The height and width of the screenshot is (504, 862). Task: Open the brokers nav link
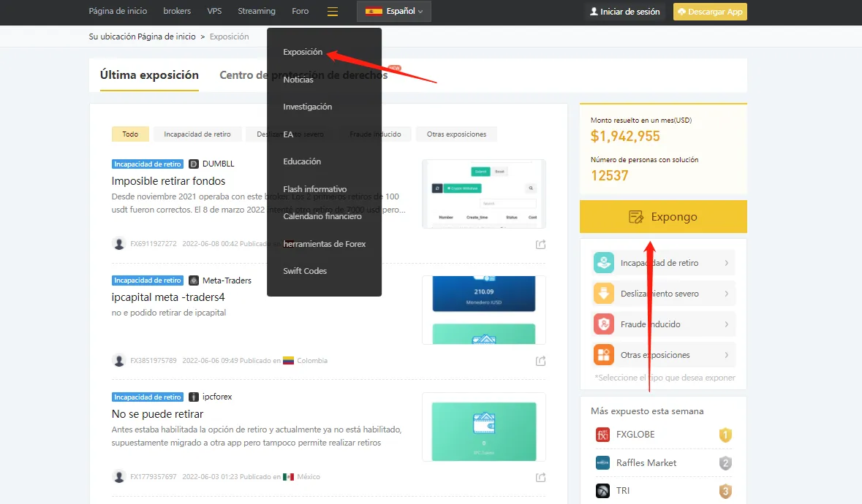tap(177, 11)
